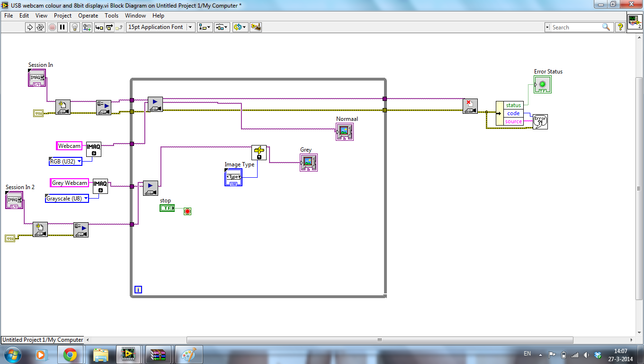This screenshot has width=644, height=364.
Task: Click the Error Status boolean indicator
Action: [x=543, y=84]
